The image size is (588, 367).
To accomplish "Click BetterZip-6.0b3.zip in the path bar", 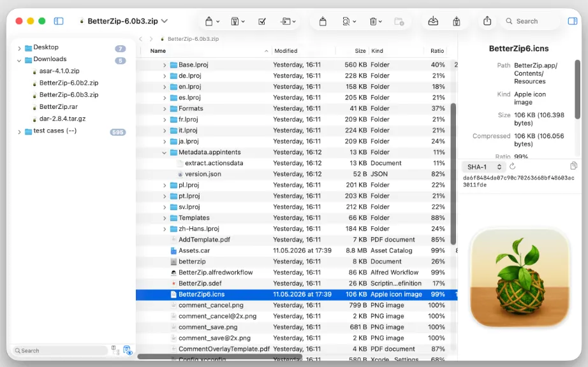I will (193, 39).
